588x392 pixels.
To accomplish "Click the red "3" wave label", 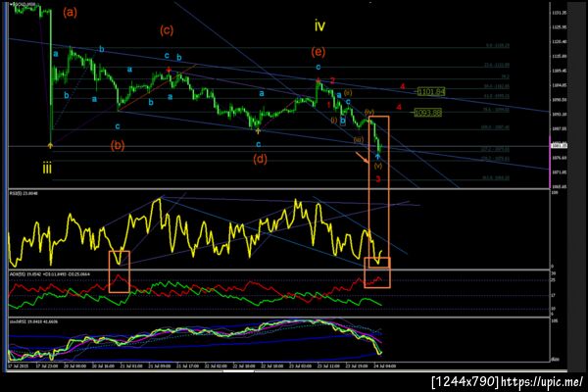I will (378, 179).
